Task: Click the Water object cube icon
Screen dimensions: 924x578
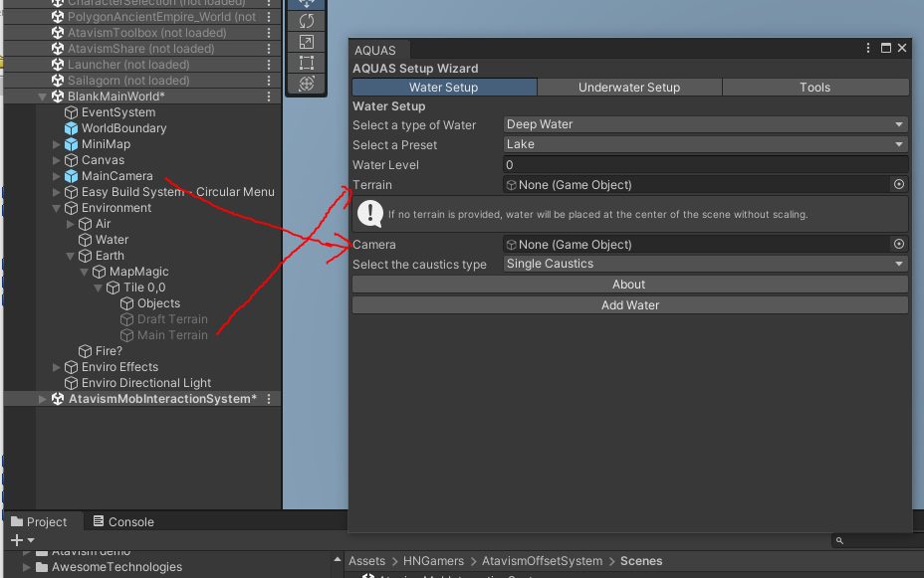Action: coord(86,240)
